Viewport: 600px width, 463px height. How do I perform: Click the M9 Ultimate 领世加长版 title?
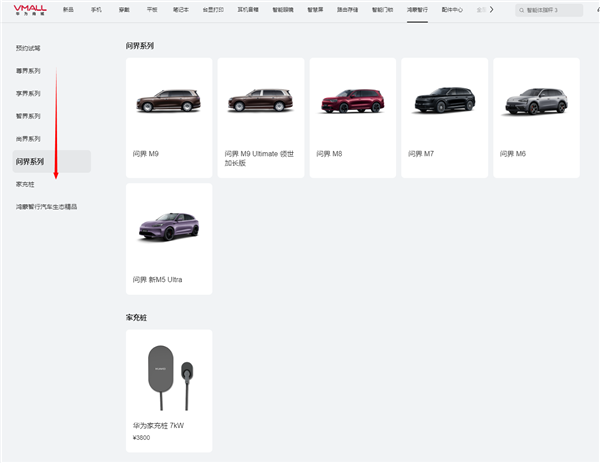(259, 158)
